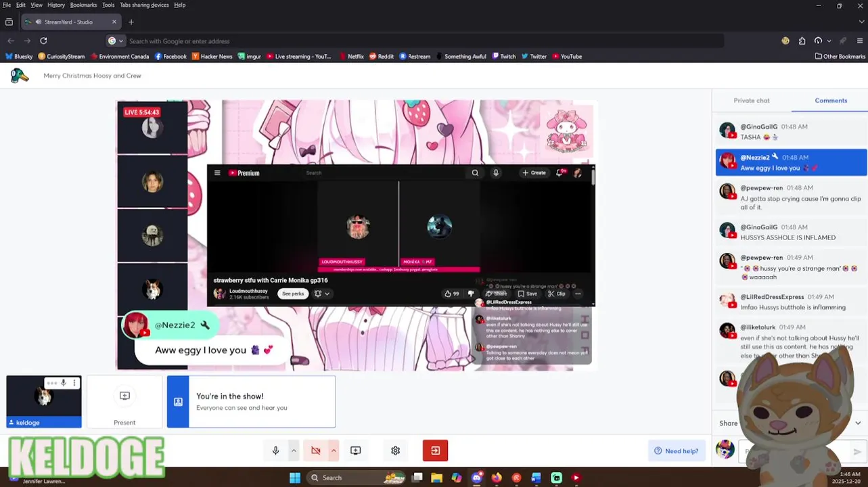Click the @GinaGailG TASHA comment
This screenshot has height=487, width=868.
pos(791,132)
